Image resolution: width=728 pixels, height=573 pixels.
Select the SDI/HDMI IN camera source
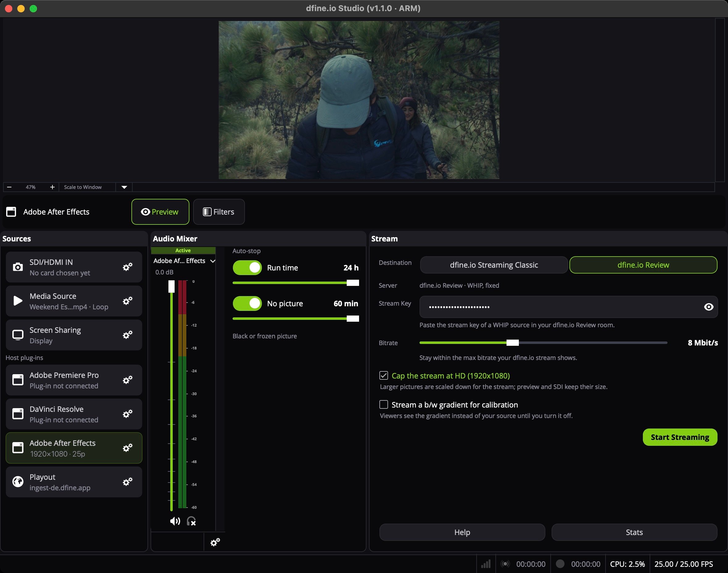(74, 267)
